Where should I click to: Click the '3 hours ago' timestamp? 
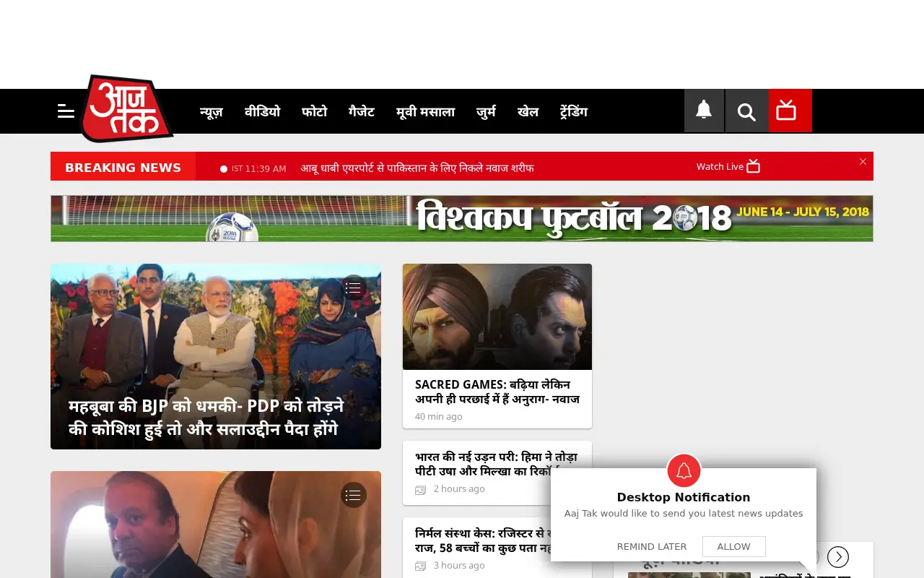point(459,566)
